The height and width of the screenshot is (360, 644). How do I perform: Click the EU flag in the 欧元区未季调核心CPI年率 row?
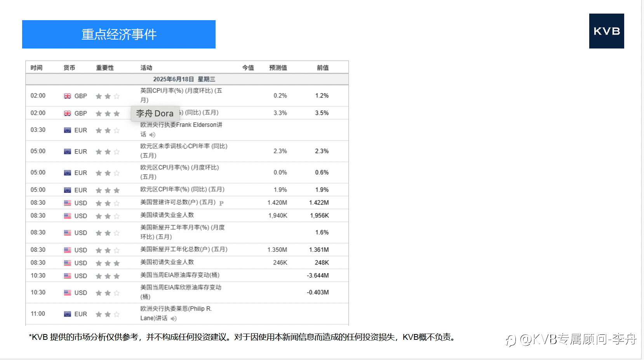click(x=68, y=152)
